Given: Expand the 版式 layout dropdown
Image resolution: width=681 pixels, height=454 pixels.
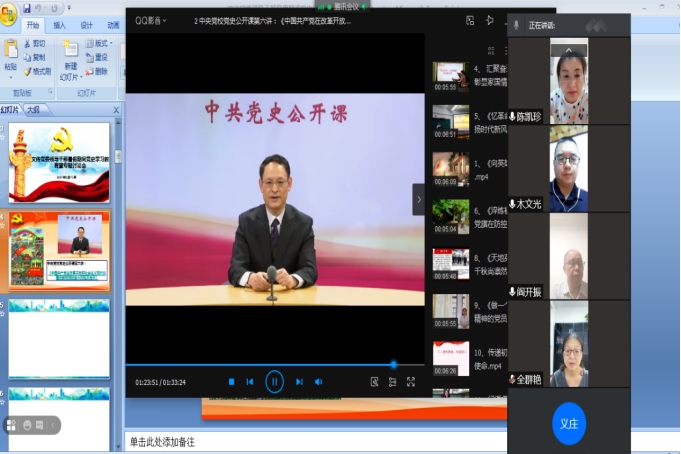Looking at the screenshot, I should click(101, 44).
